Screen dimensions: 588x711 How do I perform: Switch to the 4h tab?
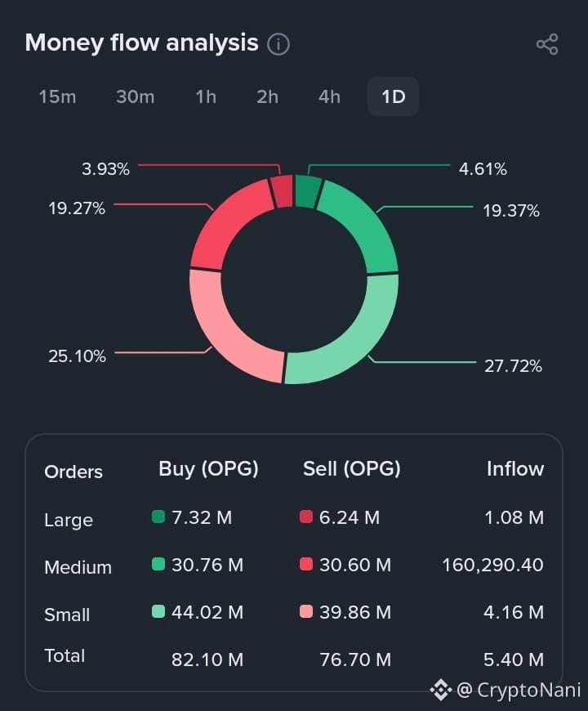[x=329, y=96]
